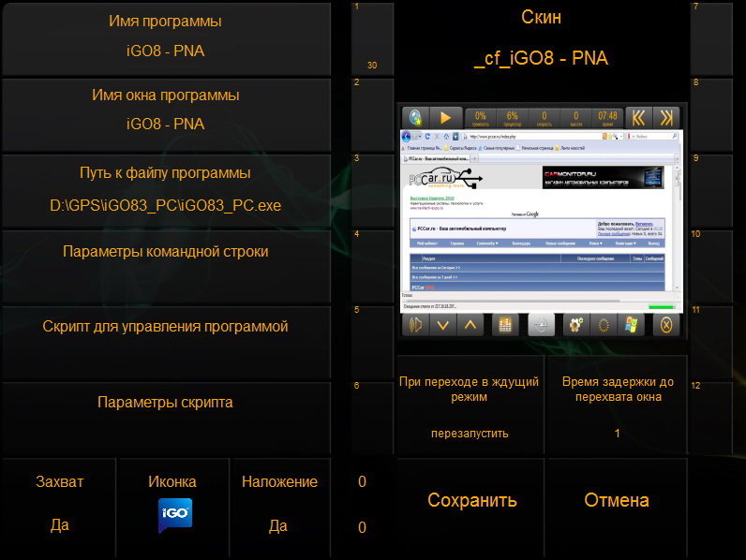The height and width of the screenshot is (560, 746).
Task: Click the double right chevron icon
Action: 666,117
